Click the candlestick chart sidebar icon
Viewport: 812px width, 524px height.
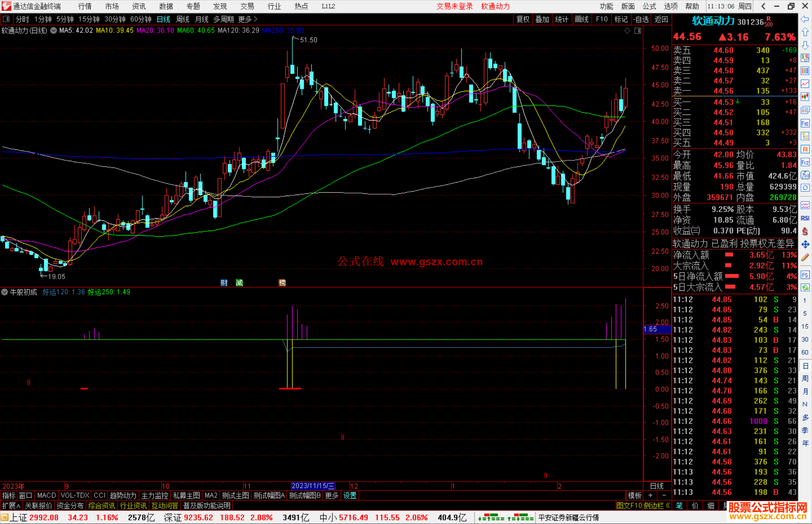(805, 97)
